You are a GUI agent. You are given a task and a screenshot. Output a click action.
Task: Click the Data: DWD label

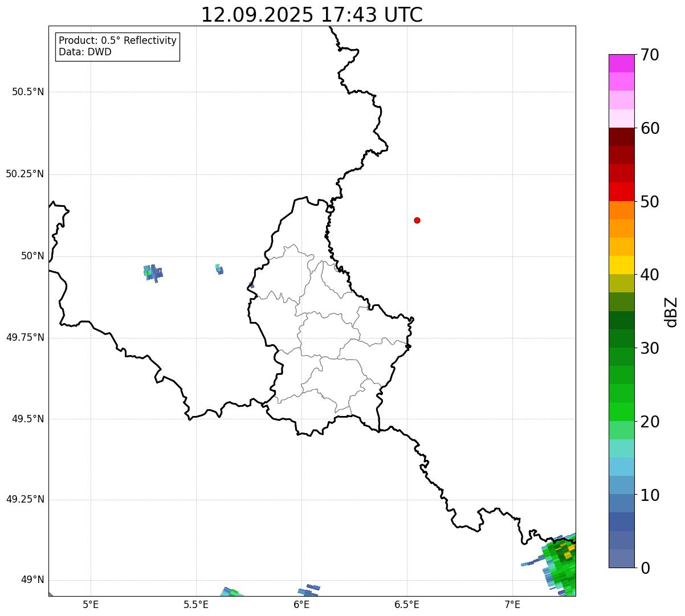tap(85, 52)
